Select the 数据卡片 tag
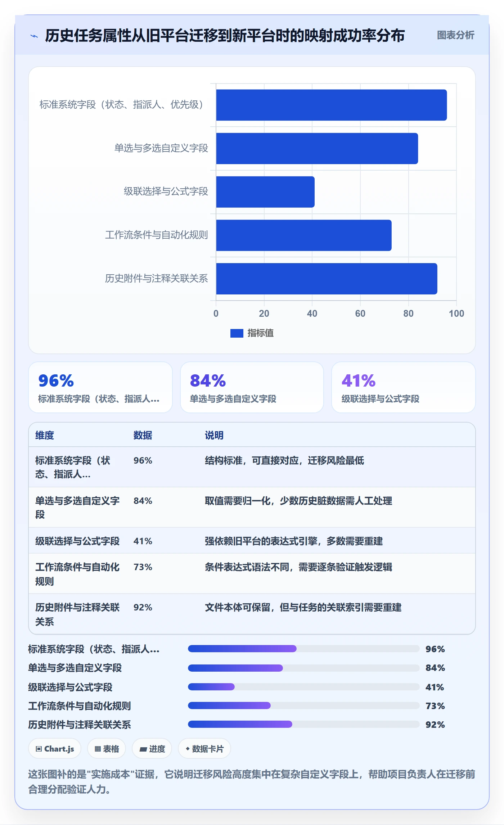The width and height of the screenshot is (504, 825). point(204,749)
